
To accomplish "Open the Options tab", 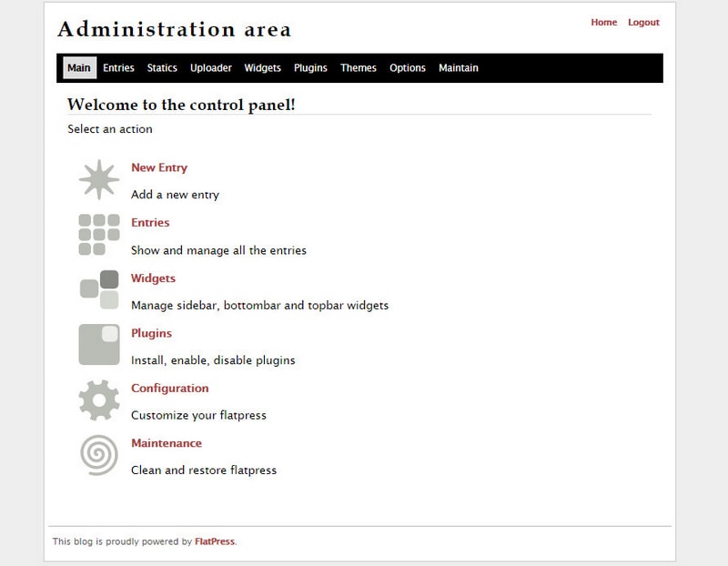I will pos(408,67).
